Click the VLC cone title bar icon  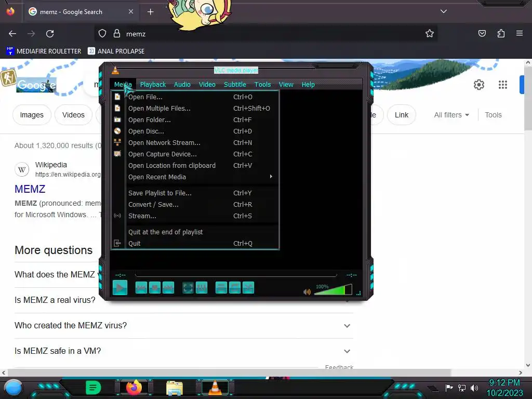coord(115,70)
